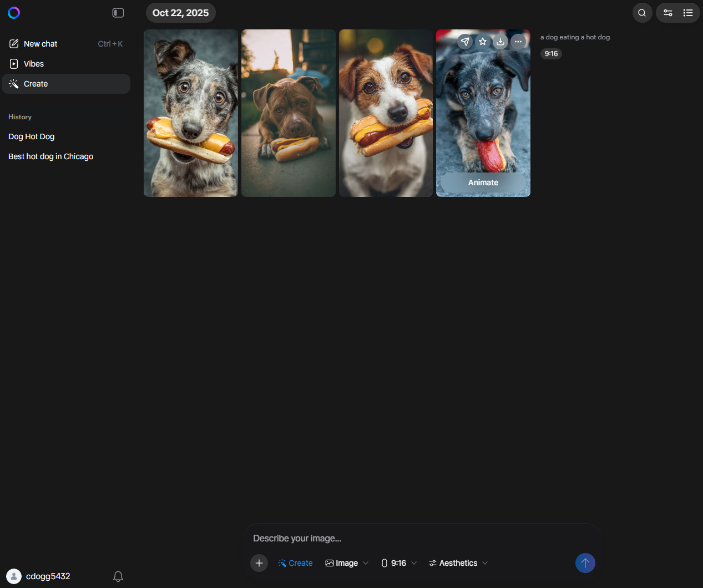Open the Best hot dog in Chicago chat
This screenshot has height=588, width=703.
[x=50, y=156]
